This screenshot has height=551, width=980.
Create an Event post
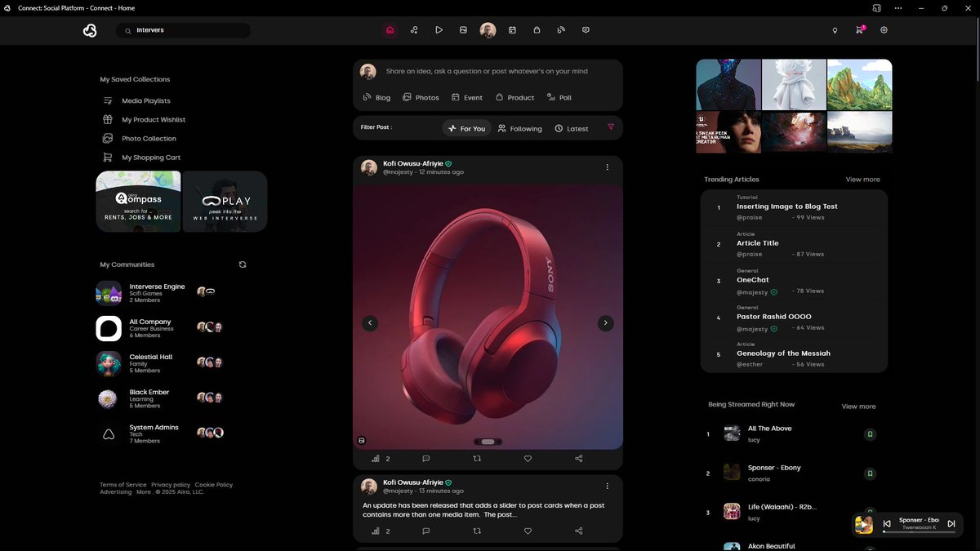(466, 97)
